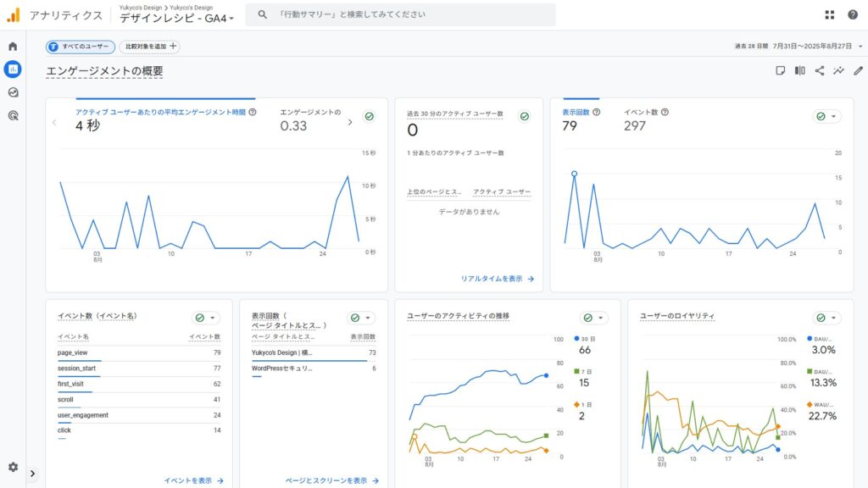Select the すべてのユーザー segment chip
The image size is (868, 488).
click(81, 47)
